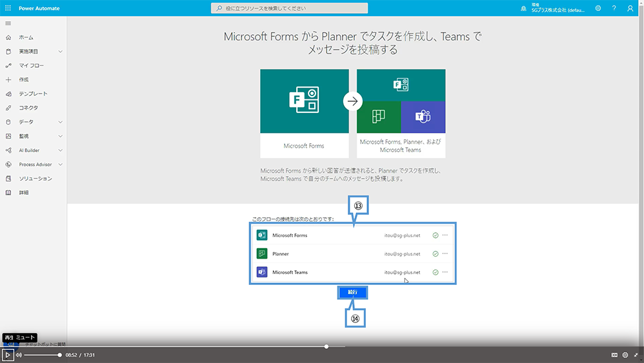
Task: Click the video progress bar handle
Action: (x=327, y=346)
